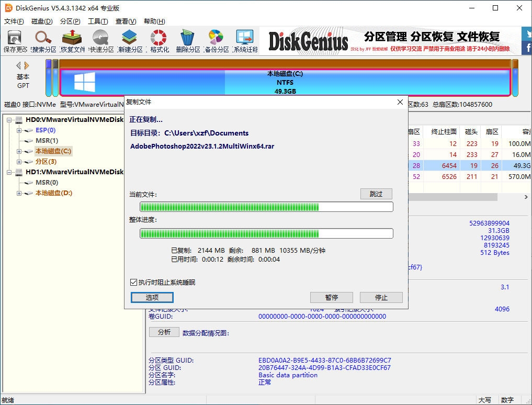The image size is (532, 405).
Task: Select 本地磁盘(D:) in the disk tree
Action: point(53,193)
